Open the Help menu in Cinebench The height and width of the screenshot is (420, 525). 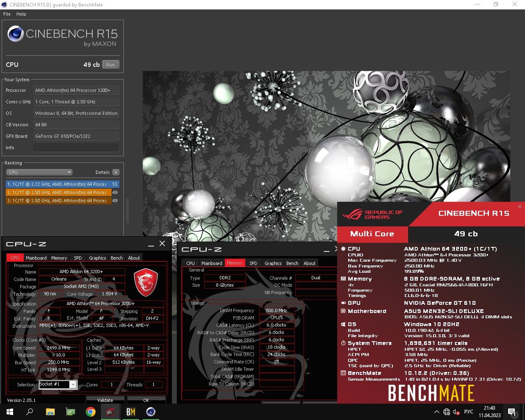click(21, 14)
